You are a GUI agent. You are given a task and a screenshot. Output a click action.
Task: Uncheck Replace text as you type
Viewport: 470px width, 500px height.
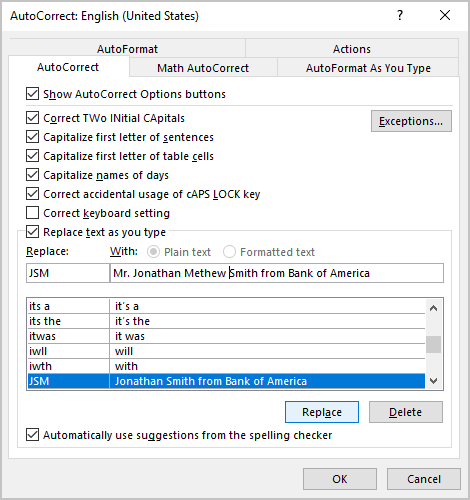coord(32,232)
